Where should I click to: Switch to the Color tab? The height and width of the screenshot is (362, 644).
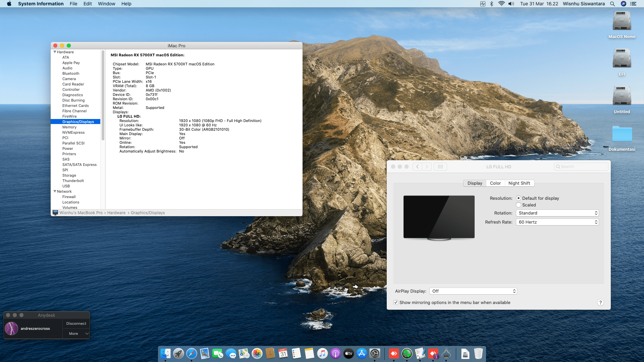point(495,183)
